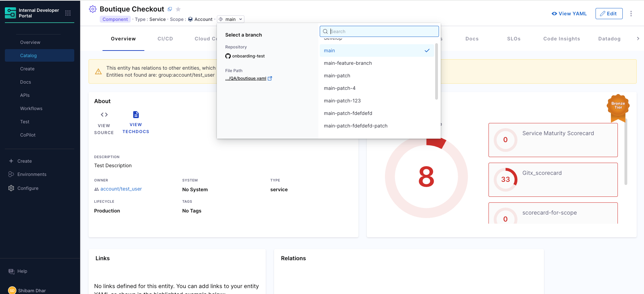Screen dimensions: 644x294
Task: Click the Bronze Tier badge
Action: (x=618, y=106)
